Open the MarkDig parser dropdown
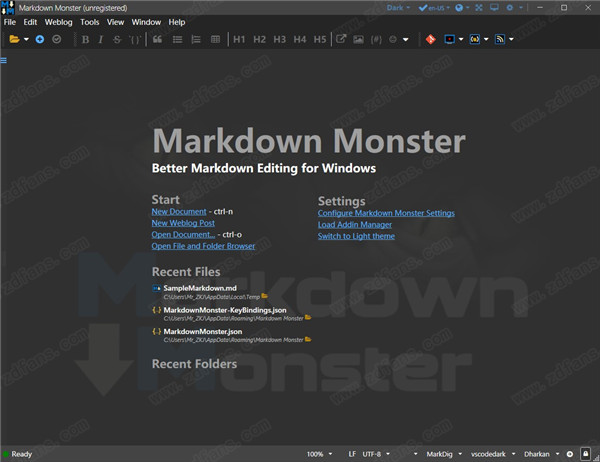Viewport: 600px width, 462px height. (x=444, y=454)
